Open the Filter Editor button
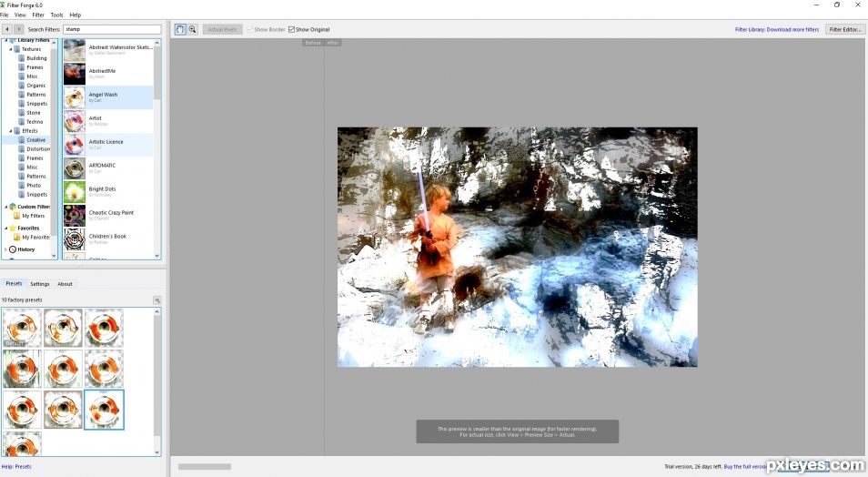 (x=844, y=29)
